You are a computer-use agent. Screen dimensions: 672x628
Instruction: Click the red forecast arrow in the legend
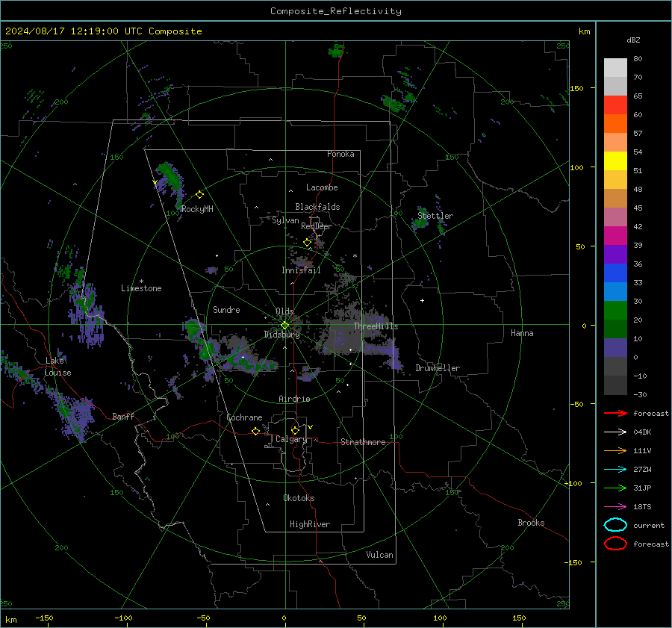(615, 413)
